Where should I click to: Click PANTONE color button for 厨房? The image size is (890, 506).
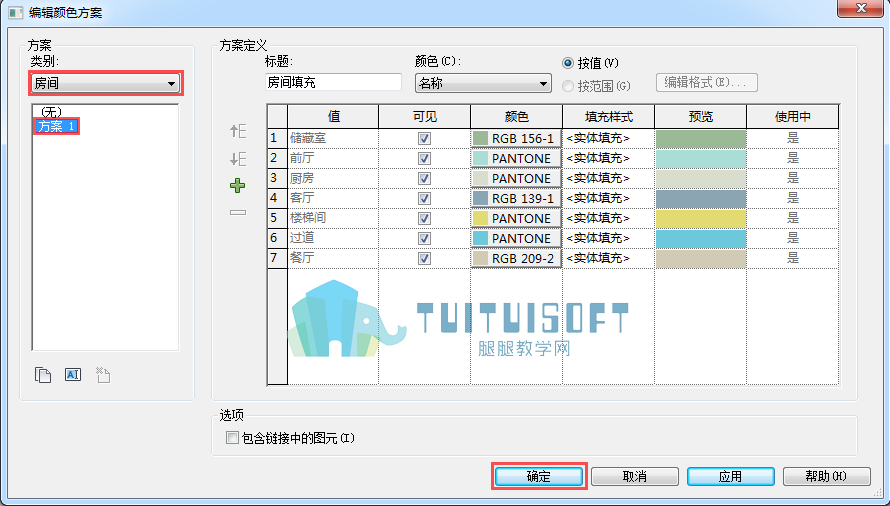(x=516, y=178)
